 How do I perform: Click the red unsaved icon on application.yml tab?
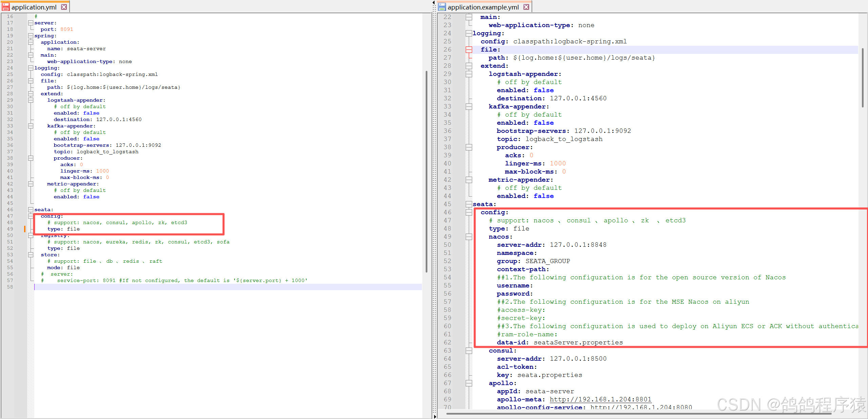(x=6, y=7)
